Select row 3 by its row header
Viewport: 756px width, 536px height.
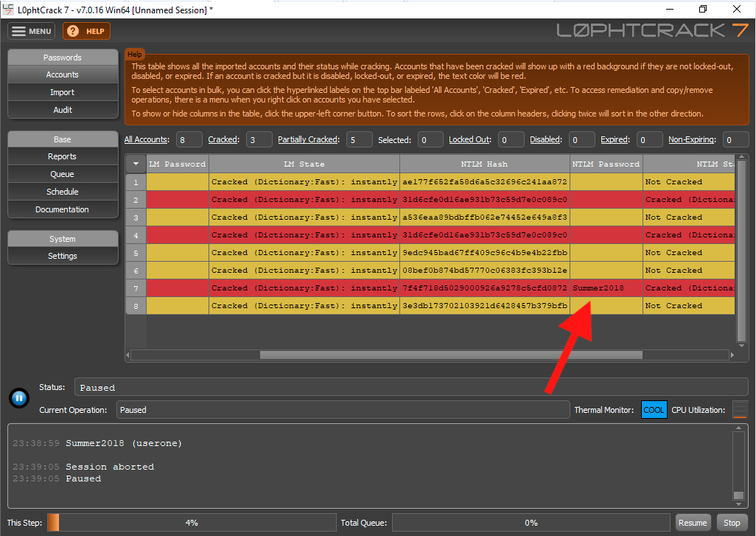pos(136,217)
